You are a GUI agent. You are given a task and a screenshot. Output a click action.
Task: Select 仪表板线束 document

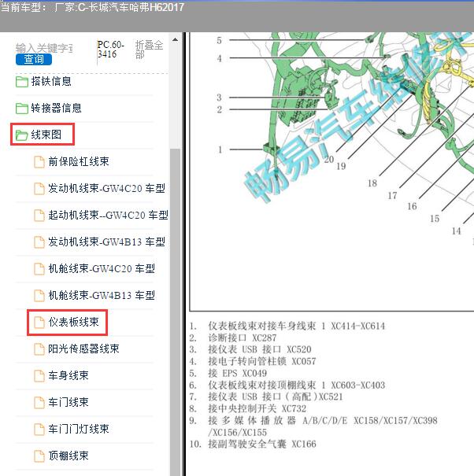73,322
